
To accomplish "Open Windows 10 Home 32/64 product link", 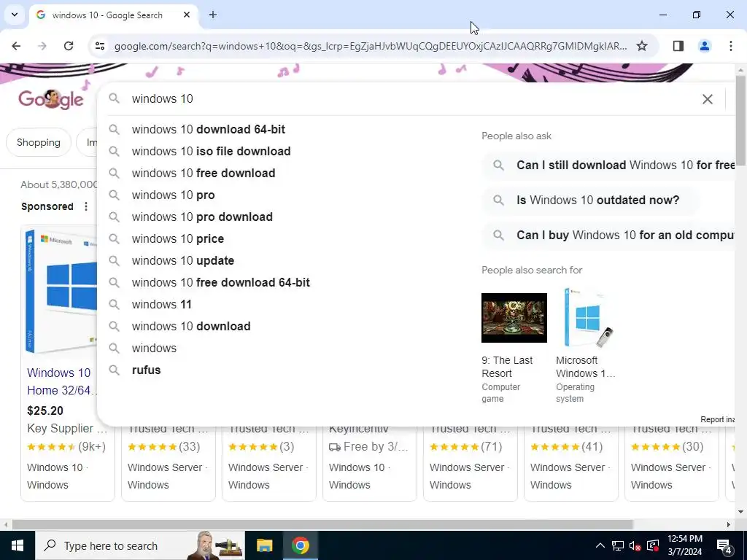I will pos(62,381).
